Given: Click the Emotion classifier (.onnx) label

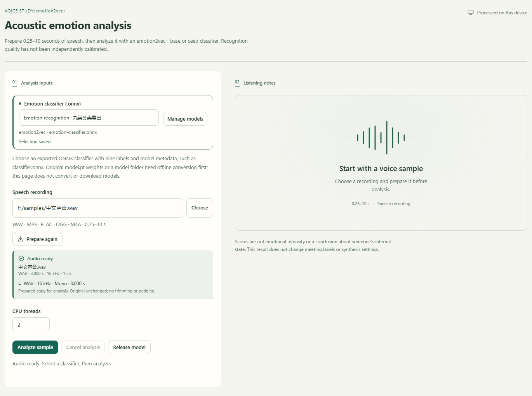Looking at the screenshot, I should [x=52, y=104].
